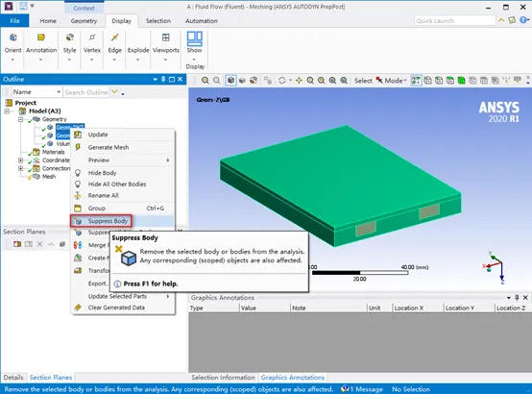Click the Pan arrows icon in graphics toolbar
The height and width of the screenshot is (394, 532).
pos(299,81)
